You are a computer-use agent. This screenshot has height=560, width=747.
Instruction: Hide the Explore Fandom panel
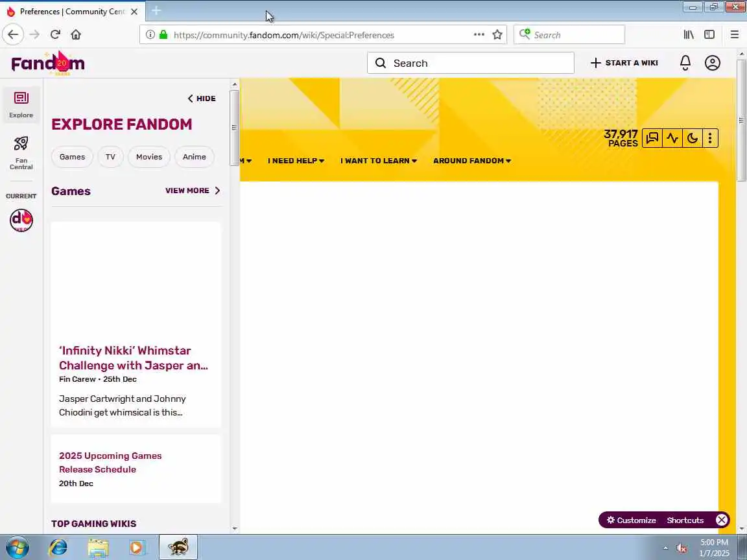202,99
